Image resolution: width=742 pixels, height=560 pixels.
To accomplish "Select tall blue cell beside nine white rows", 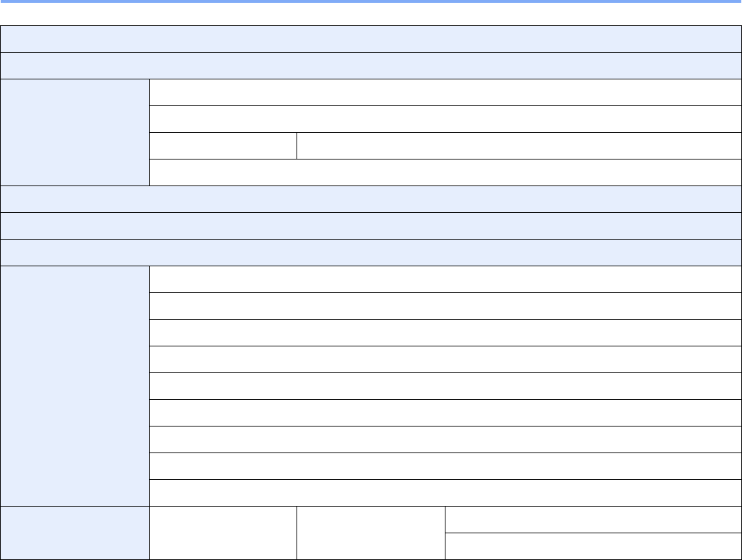I will 75,386.
